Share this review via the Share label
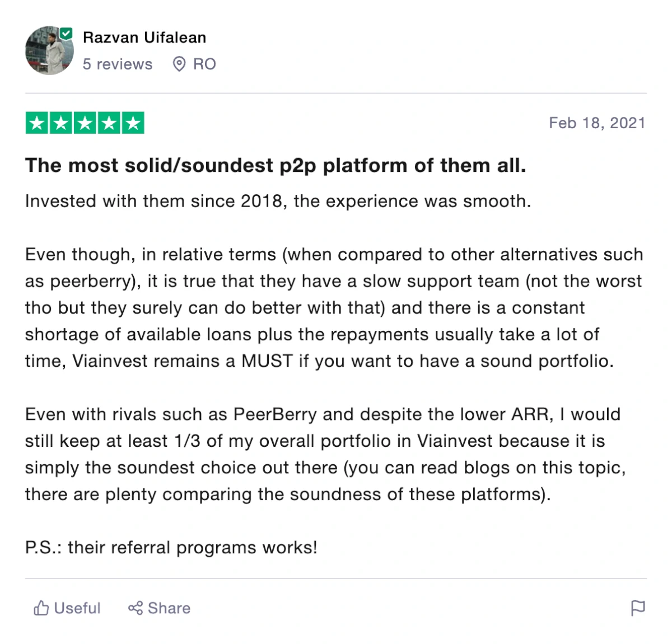The image size is (672, 644). 169,608
